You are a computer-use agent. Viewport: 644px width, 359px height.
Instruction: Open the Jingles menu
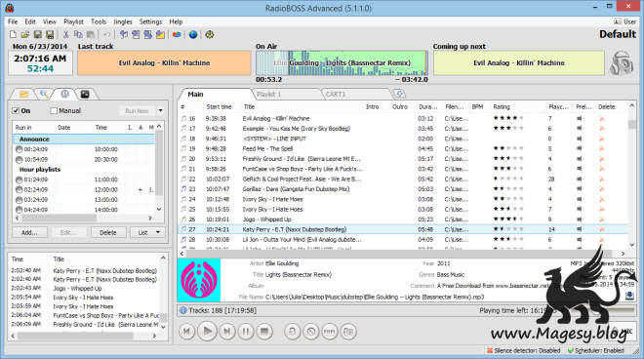coord(122,21)
